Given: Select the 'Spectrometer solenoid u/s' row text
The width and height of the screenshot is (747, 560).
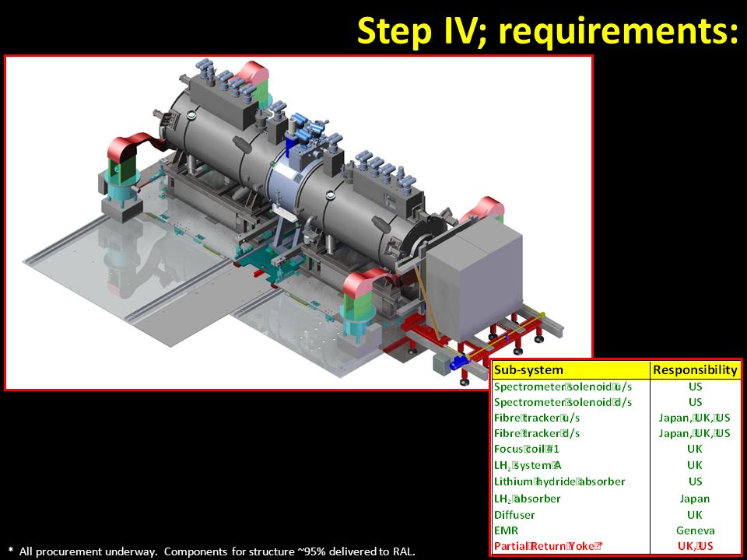Looking at the screenshot, I should (563, 387).
